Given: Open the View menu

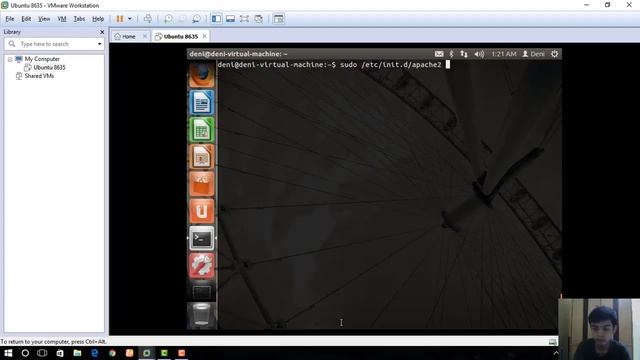Looking at the screenshot, I should point(44,19).
